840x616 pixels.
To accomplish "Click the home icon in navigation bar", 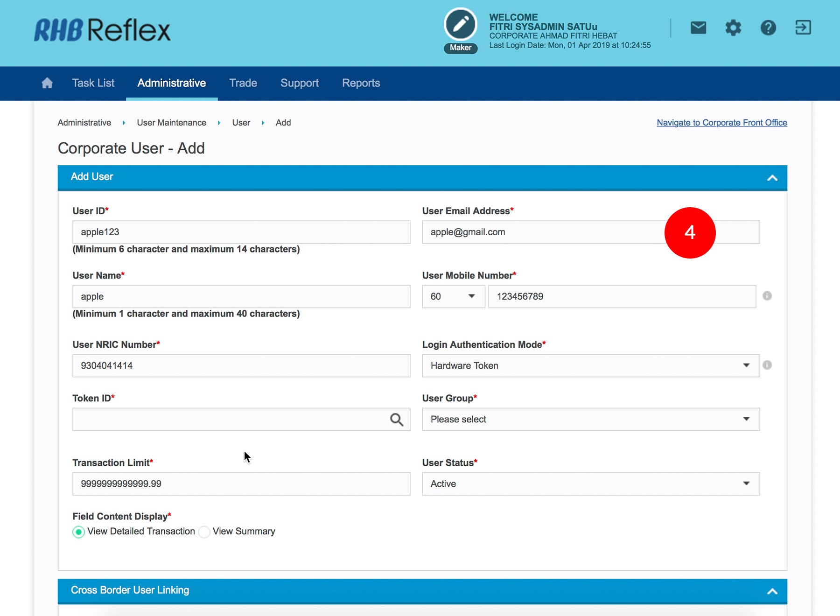I will pyautogui.click(x=47, y=83).
